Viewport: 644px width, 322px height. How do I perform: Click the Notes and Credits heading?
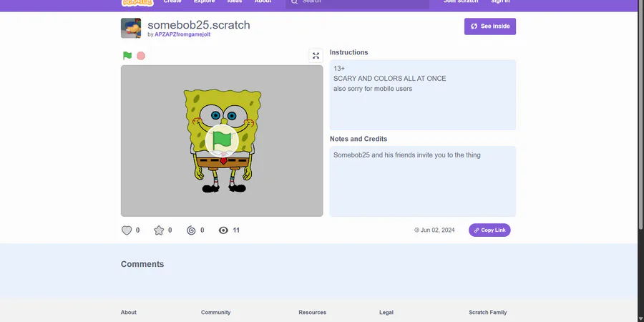coord(358,139)
